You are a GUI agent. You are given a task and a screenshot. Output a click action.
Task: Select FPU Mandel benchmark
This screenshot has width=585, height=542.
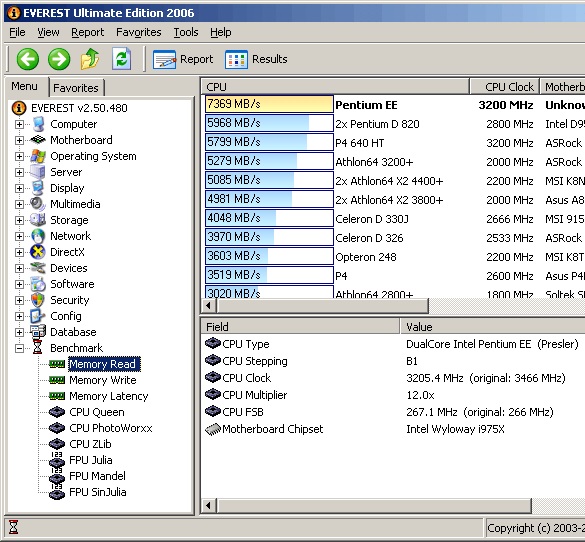tap(97, 476)
